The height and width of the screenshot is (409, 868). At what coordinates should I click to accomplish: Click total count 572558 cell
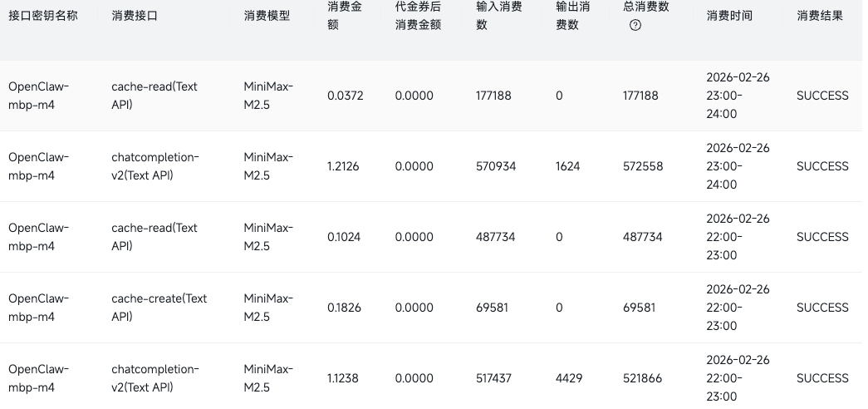click(x=643, y=166)
